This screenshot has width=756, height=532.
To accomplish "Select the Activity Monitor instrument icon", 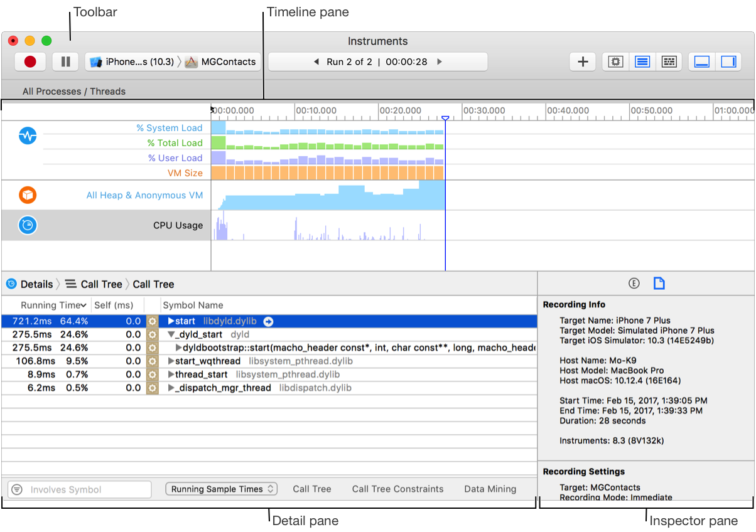I will pos(26,136).
